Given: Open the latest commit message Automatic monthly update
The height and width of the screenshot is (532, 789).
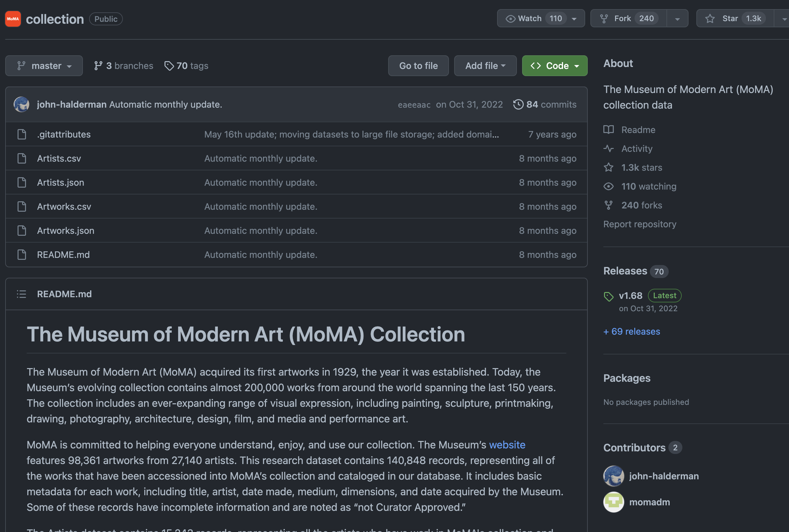Looking at the screenshot, I should click(165, 104).
